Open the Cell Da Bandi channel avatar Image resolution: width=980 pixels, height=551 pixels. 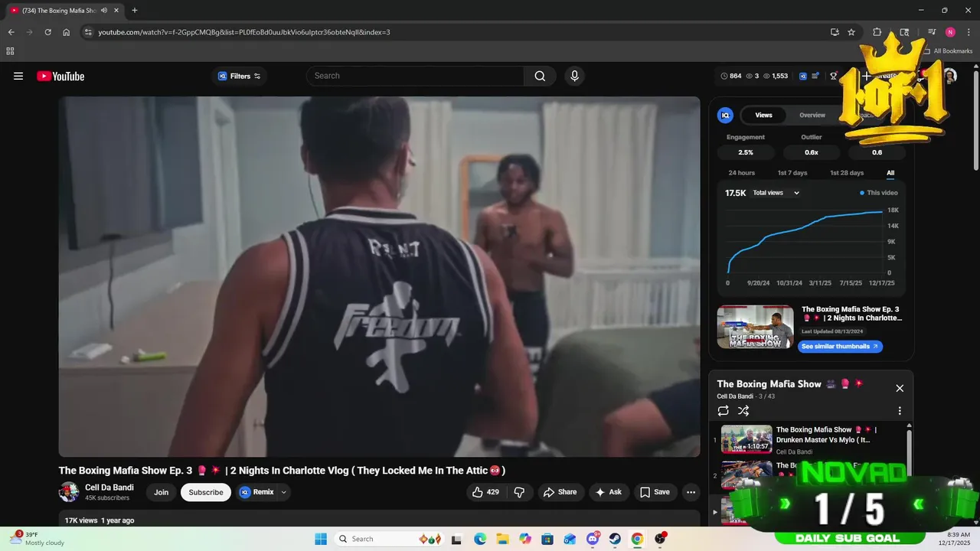69,492
